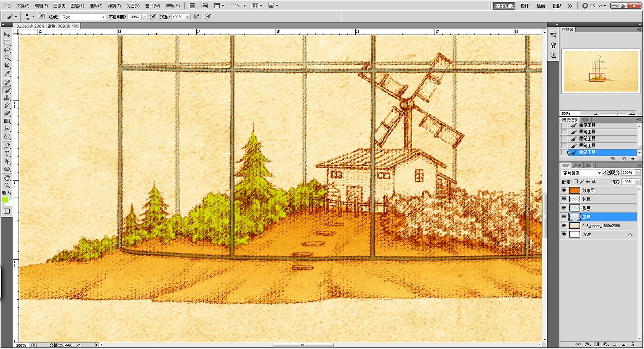Close the 01.psd document tab
Image resolution: width=644 pixels, height=349 pixels.
(x=77, y=25)
